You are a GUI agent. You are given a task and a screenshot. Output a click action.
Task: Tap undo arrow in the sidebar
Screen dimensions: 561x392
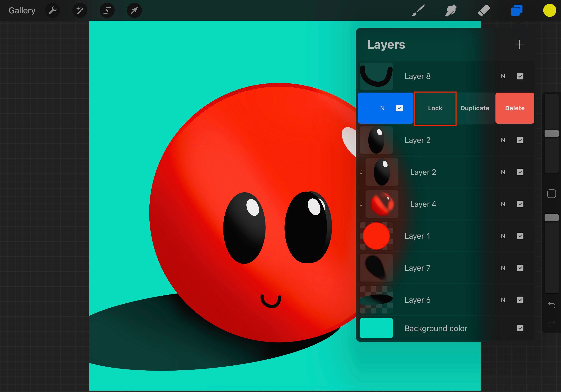point(551,305)
